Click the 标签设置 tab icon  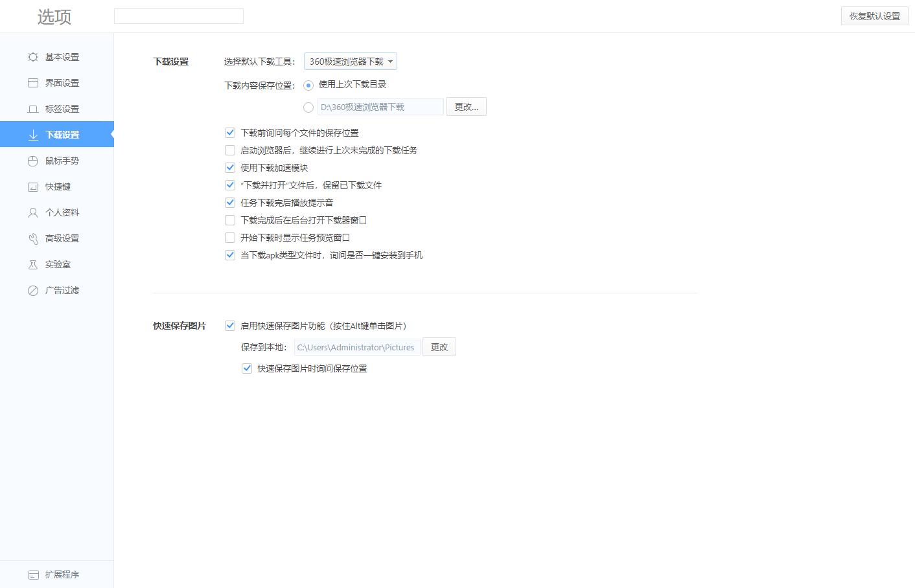click(33, 109)
